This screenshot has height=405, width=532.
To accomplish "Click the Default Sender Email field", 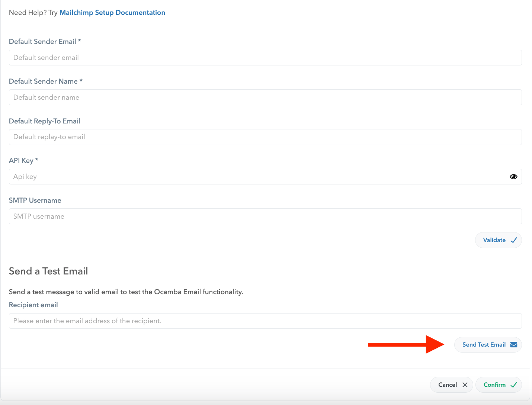I will coord(265,58).
